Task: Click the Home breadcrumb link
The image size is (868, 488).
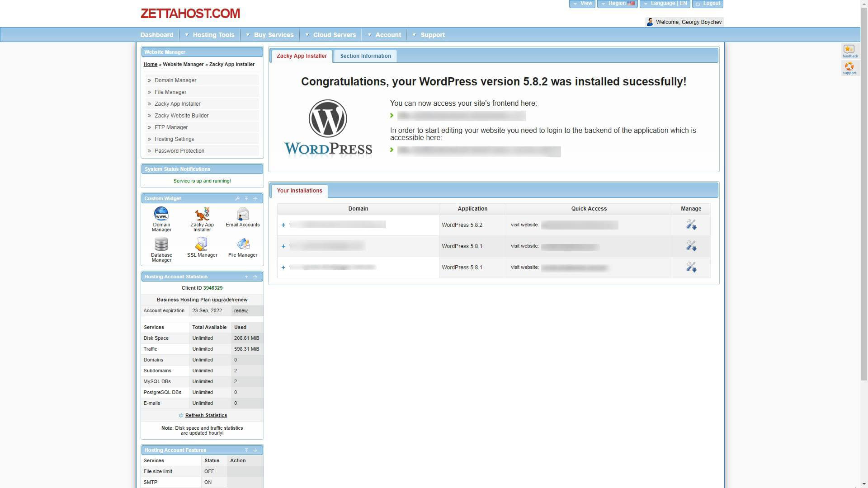Action: pyautogui.click(x=151, y=64)
